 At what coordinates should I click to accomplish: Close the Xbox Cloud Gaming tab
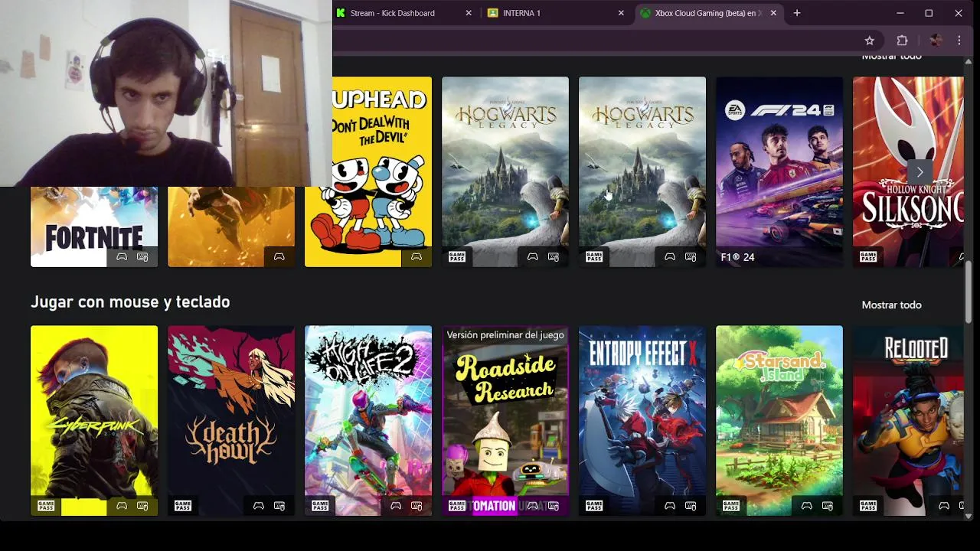(x=773, y=13)
